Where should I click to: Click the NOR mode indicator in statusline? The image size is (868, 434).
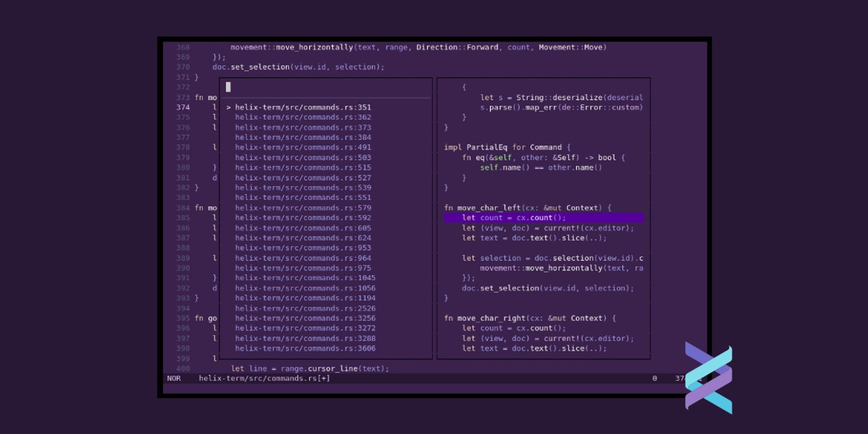point(174,378)
